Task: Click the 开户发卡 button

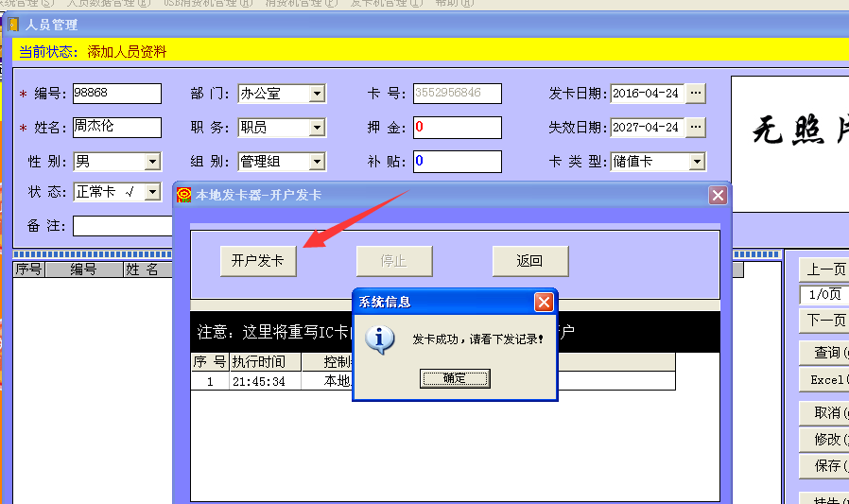Action: point(258,261)
